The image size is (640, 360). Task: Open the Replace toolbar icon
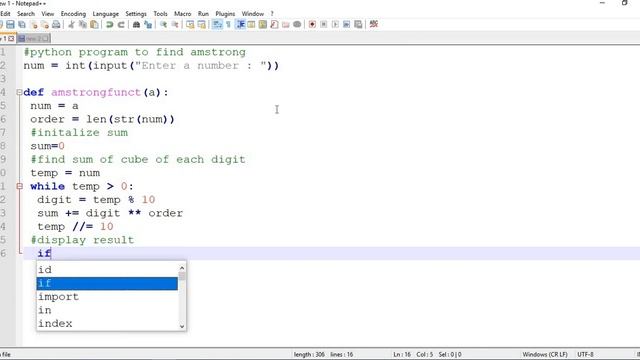click(x=148, y=24)
